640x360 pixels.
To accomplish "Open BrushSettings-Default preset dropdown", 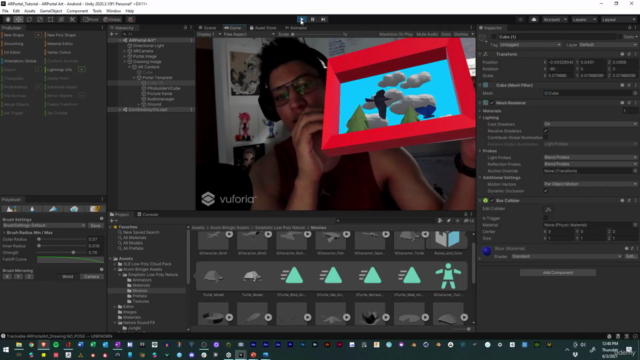I will tap(44, 225).
